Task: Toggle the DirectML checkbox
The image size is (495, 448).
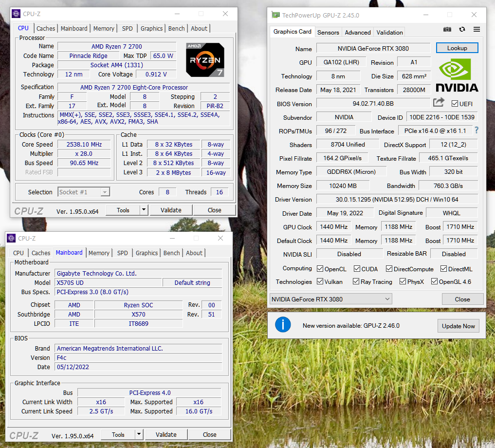Action: pos(443,269)
